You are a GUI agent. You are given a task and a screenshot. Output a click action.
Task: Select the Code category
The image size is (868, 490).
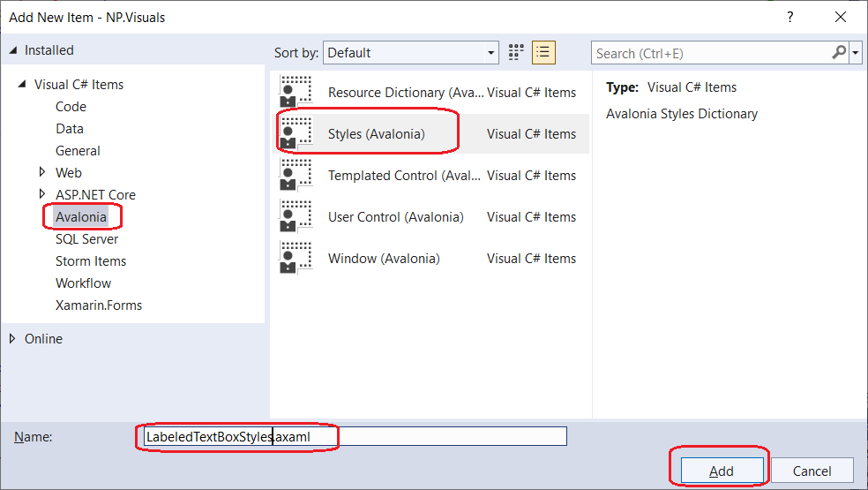(x=71, y=107)
